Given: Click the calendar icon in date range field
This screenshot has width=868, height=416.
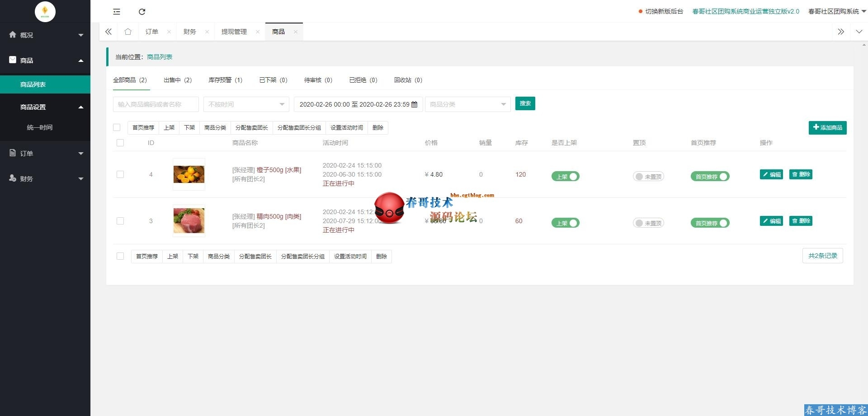Looking at the screenshot, I should pos(414,104).
